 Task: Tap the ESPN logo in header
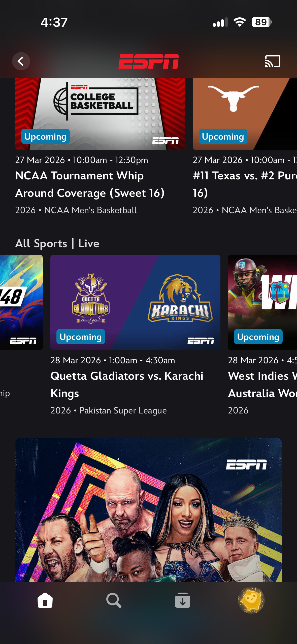[149, 61]
